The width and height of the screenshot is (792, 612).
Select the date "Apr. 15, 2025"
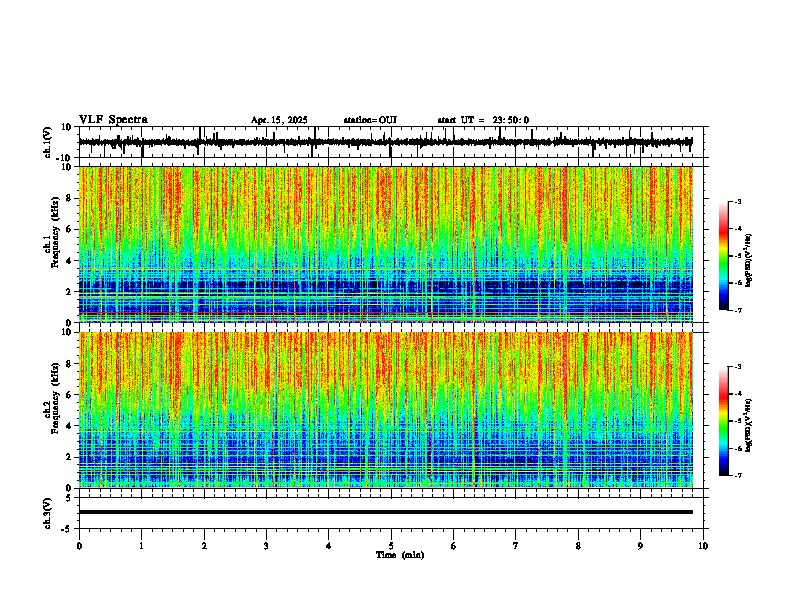(x=279, y=120)
